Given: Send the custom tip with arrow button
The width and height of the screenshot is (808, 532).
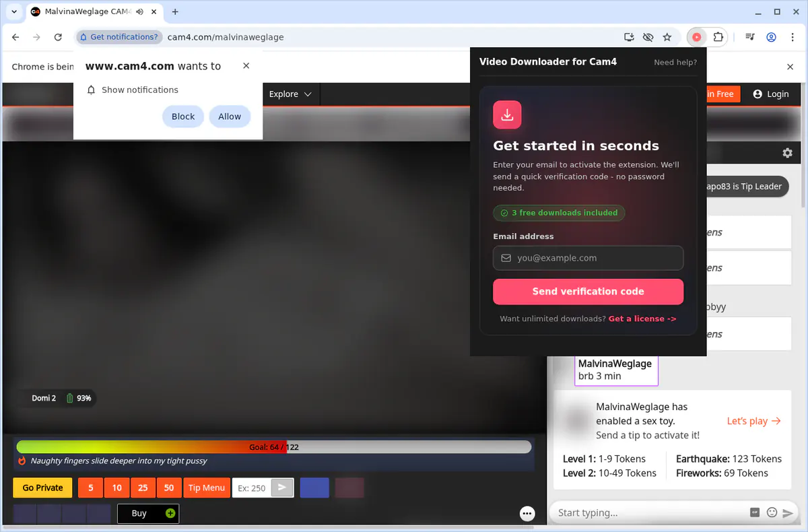Looking at the screenshot, I should point(282,488).
